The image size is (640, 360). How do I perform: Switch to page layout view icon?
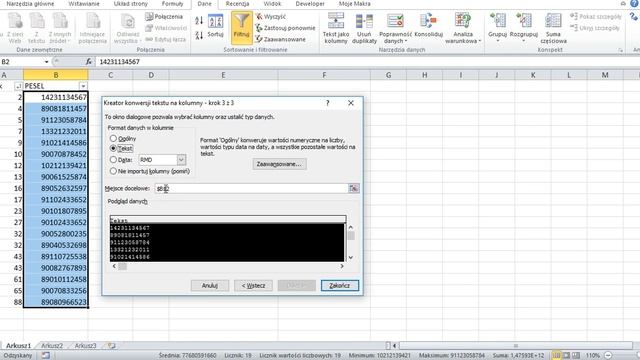click(566, 356)
